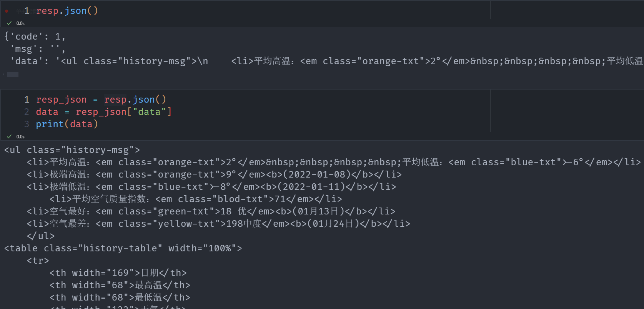Click the closing </ul> output line
The image size is (644, 309).
tap(41, 236)
